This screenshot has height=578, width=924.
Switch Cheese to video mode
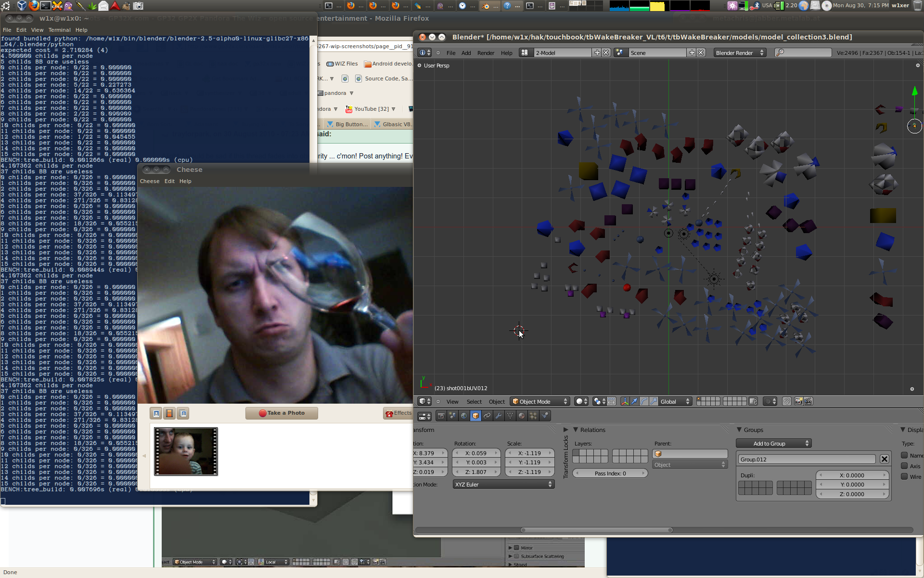169,413
